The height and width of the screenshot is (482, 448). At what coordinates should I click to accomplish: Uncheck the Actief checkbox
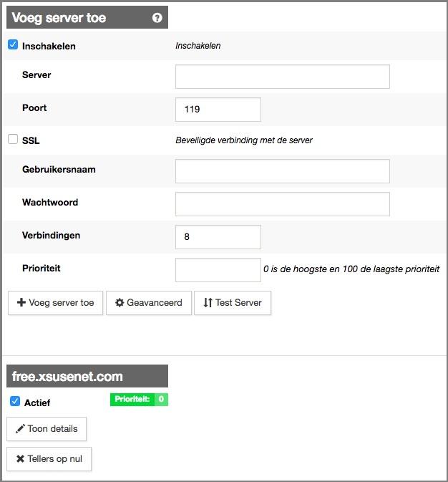(15, 402)
